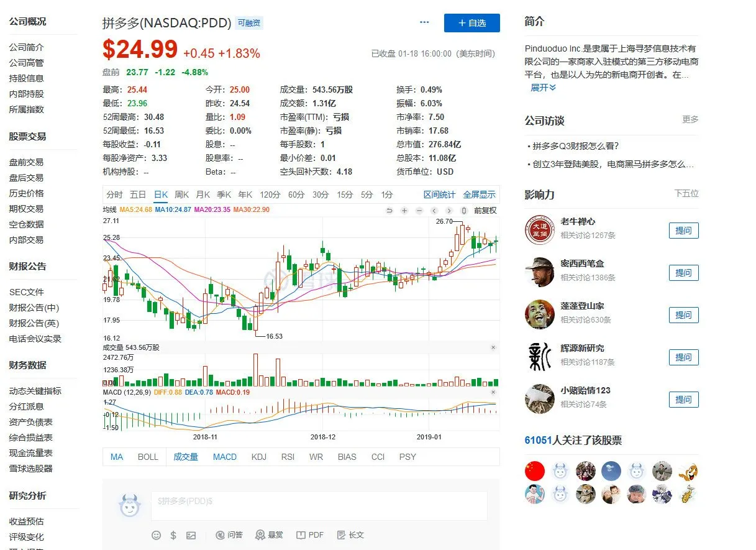Open the 前复权 adjustment dropdown
Image resolution: width=756 pixels, height=550 pixels.
coord(485,211)
